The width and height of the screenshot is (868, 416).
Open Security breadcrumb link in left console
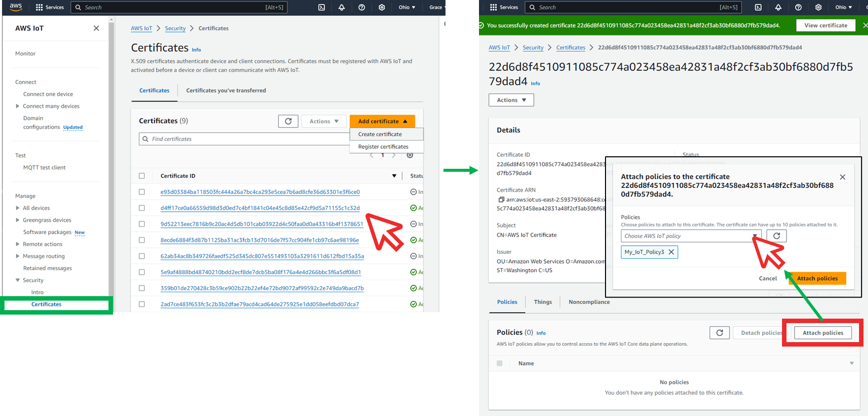click(175, 28)
